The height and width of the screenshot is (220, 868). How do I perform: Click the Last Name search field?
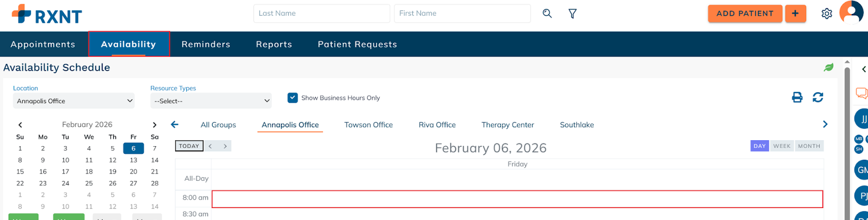pos(321,14)
